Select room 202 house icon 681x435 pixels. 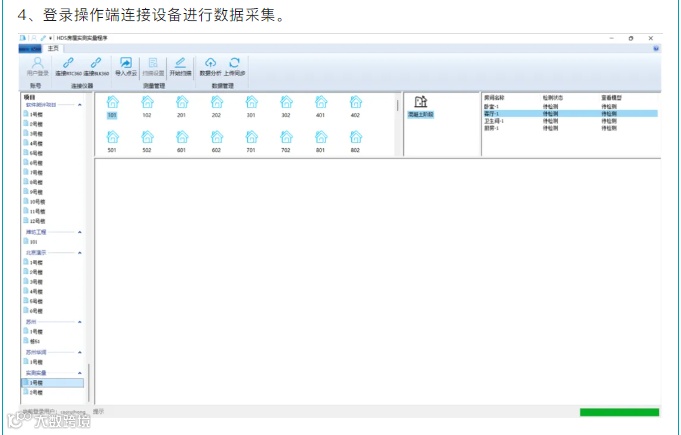coord(217,102)
